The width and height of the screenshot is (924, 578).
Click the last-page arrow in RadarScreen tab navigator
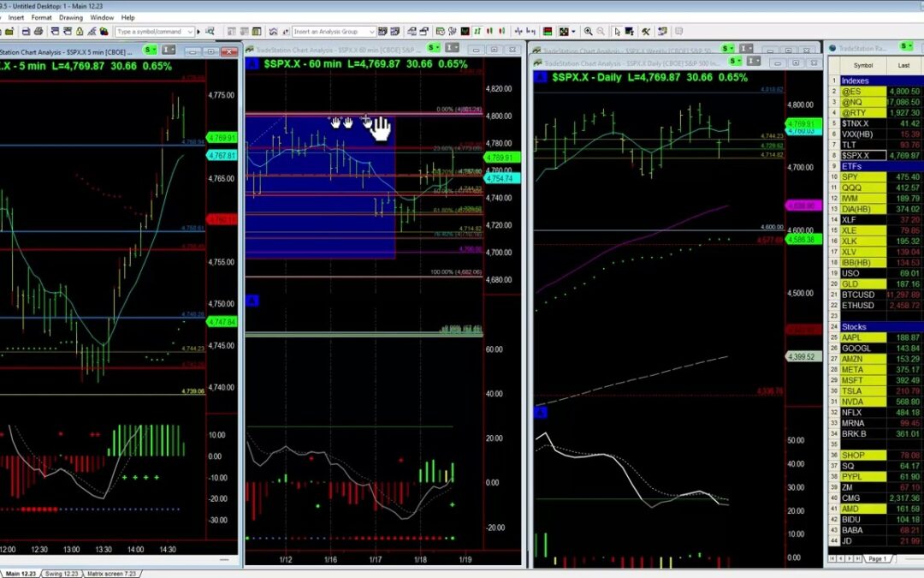[857, 558]
